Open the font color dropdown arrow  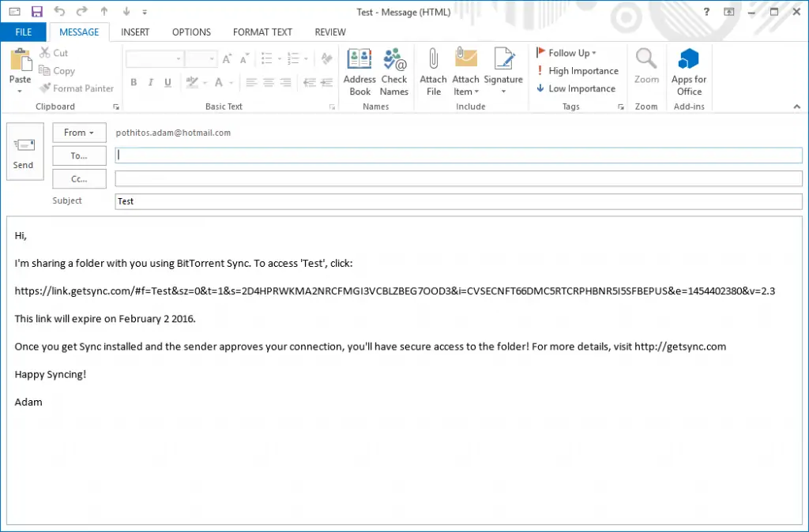click(x=231, y=82)
